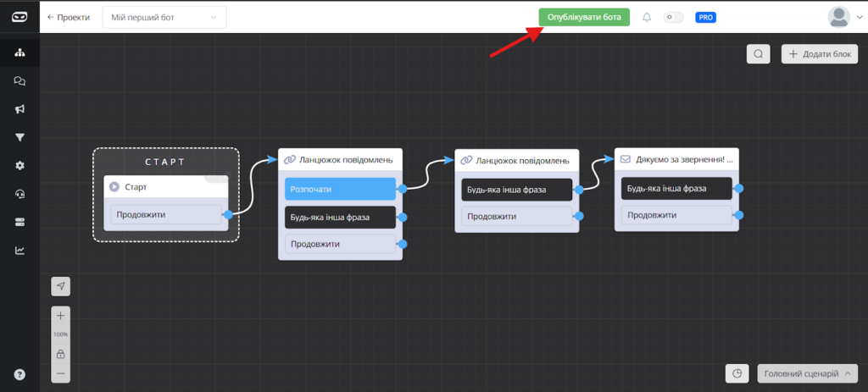Open the 'Мій перший бот' dropdown
This screenshot has width=868, height=392.
(164, 17)
